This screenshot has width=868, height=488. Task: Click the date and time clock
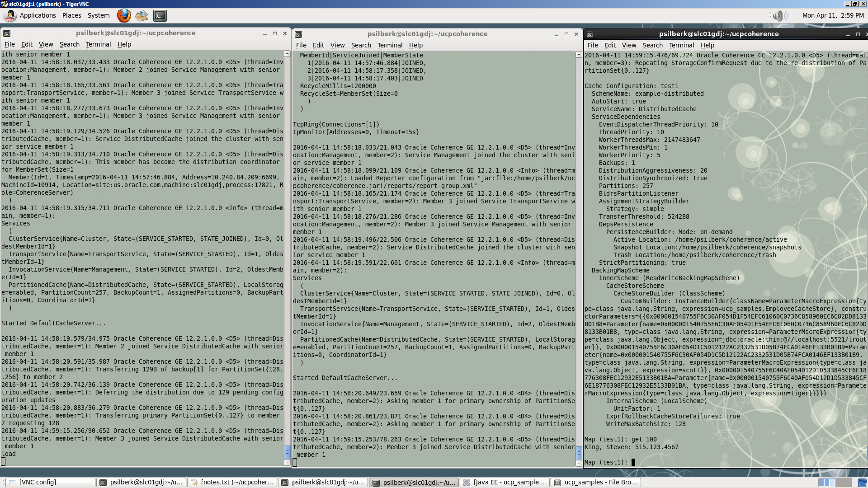(x=833, y=15)
